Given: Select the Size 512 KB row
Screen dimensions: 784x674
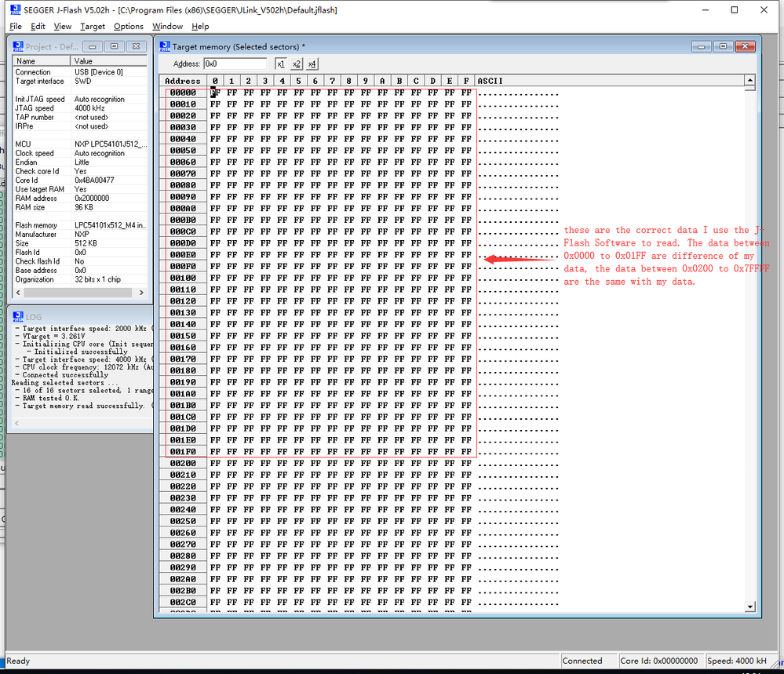Looking at the screenshot, I should (80, 243).
